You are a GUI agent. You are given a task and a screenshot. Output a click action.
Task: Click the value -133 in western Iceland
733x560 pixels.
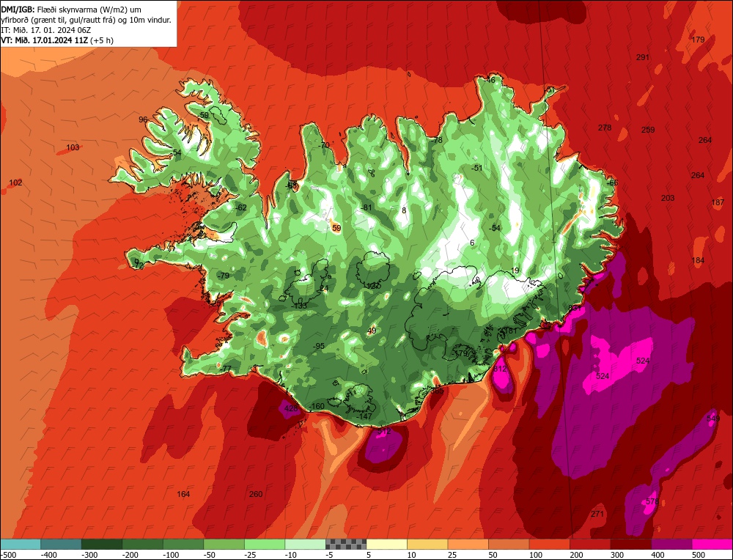[299, 306]
